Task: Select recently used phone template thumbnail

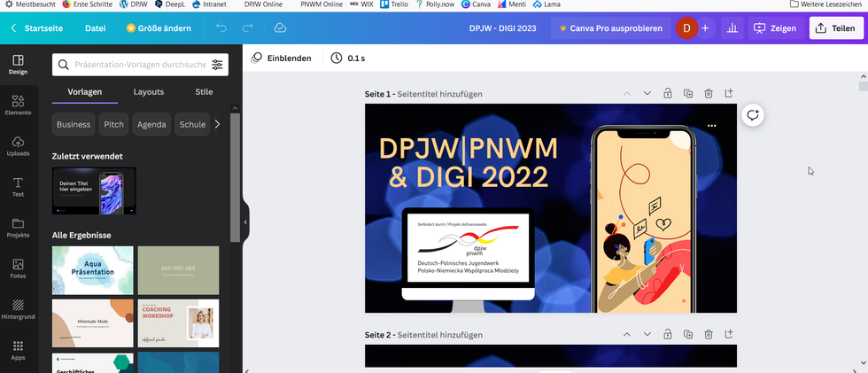Action: (94, 190)
